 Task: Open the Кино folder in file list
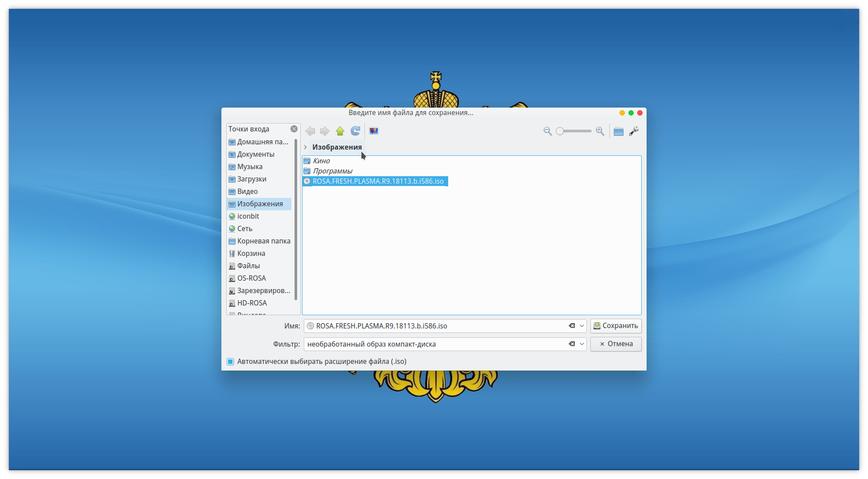[321, 161]
